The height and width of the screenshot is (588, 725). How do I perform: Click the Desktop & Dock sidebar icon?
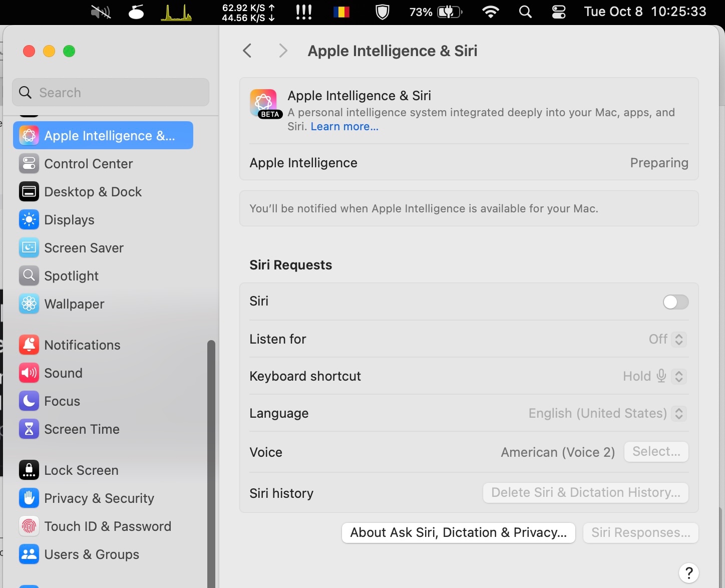[29, 191]
